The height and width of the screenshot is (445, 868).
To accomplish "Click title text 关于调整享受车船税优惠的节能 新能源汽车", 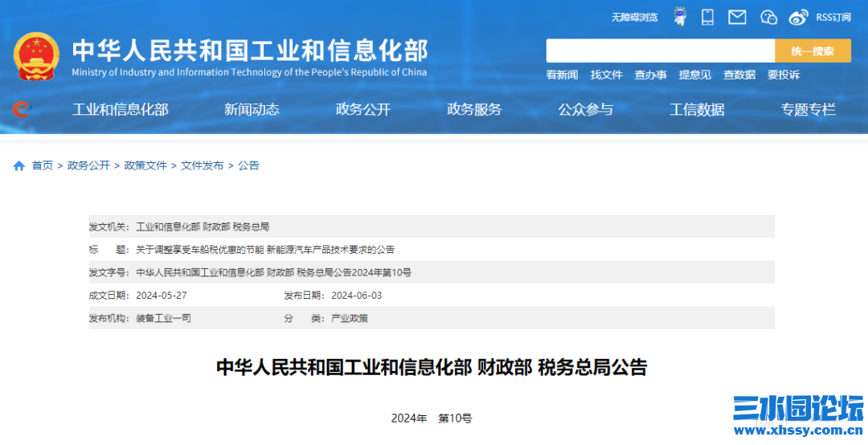I will pos(265,250).
